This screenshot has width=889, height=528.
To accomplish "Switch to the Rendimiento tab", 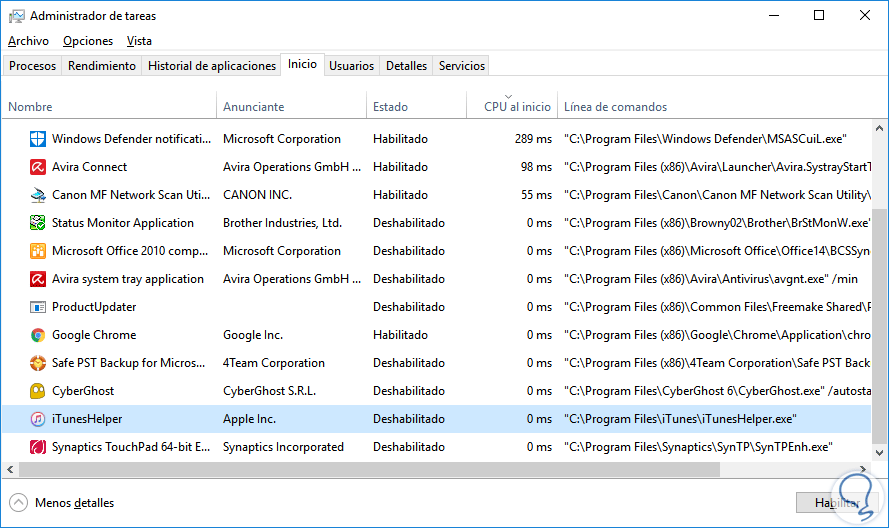I will pyautogui.click(x=102, y=66).
